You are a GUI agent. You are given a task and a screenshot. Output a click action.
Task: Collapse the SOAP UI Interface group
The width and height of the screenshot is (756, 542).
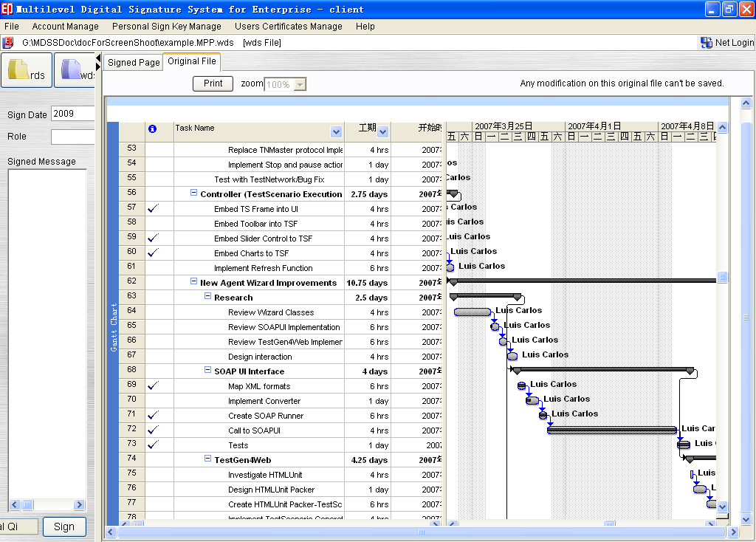[x=207, y=370]
